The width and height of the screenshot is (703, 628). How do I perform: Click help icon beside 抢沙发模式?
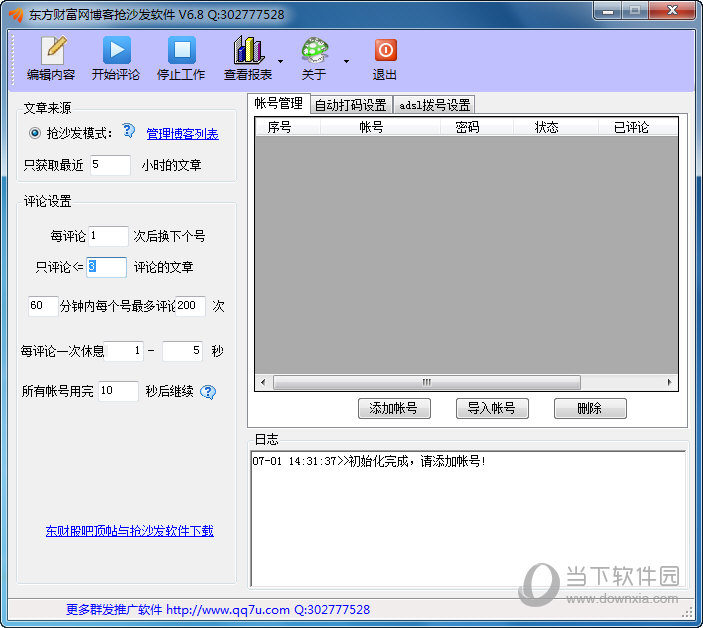128,131
